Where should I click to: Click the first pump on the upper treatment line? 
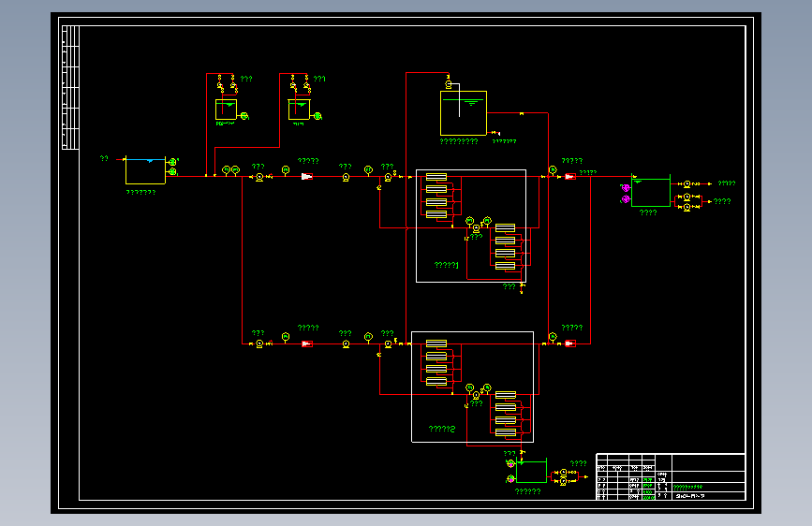point(259,177)
